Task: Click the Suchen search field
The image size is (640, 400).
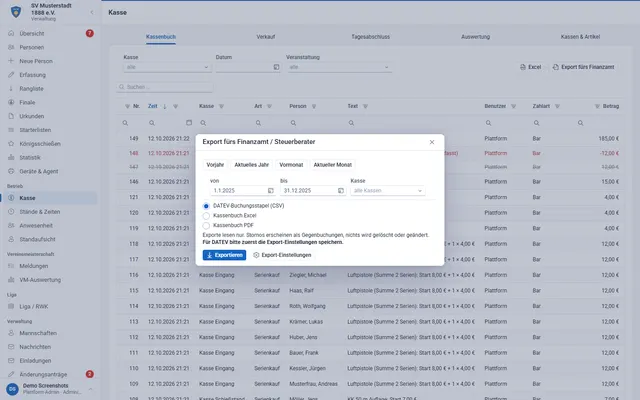Action: [164, 87]
